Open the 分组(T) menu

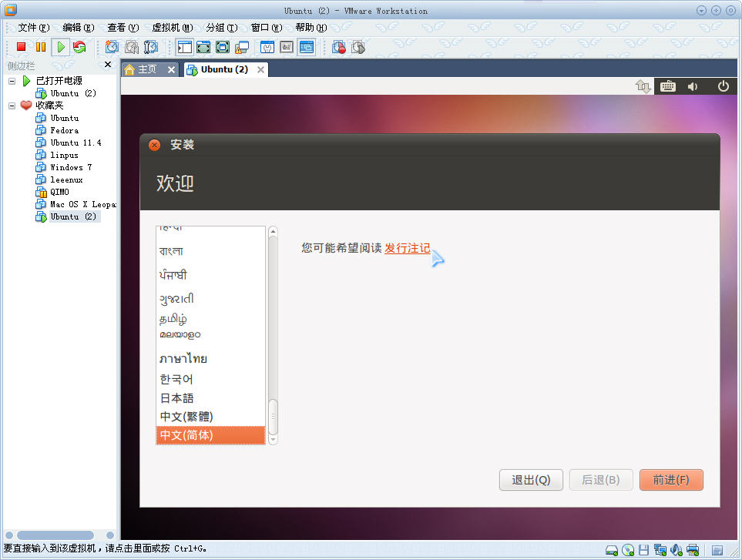(221, 28)
